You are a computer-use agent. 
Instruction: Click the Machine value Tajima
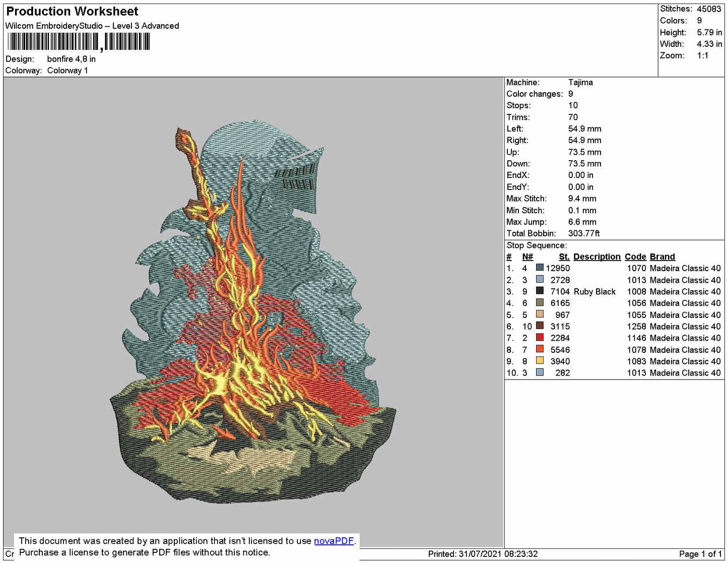click(x=580, y=82)
